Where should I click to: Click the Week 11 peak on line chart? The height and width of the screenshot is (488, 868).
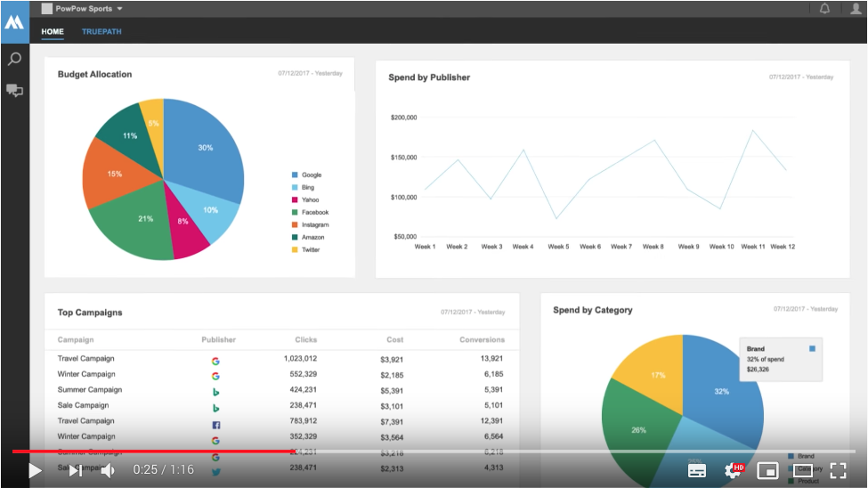coord(753,130)
